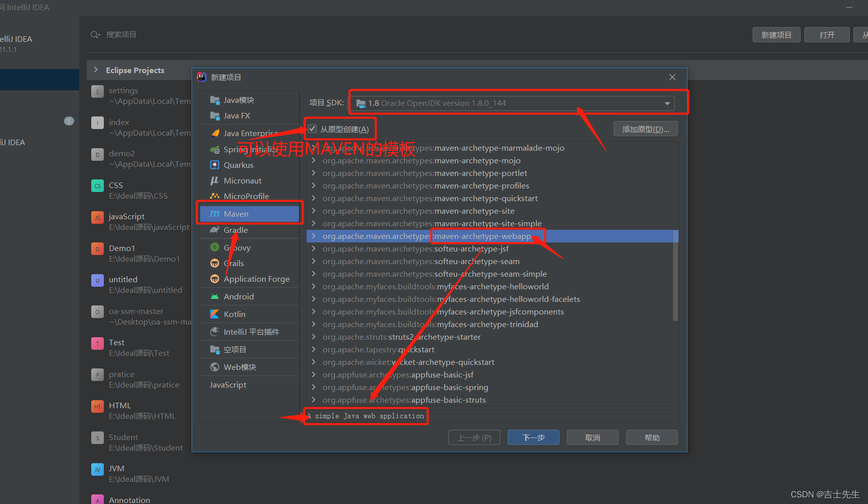Select Android in project type list
Image resolution: width=868 pixels, height=504 pixels.
click(x=250, y=296)
